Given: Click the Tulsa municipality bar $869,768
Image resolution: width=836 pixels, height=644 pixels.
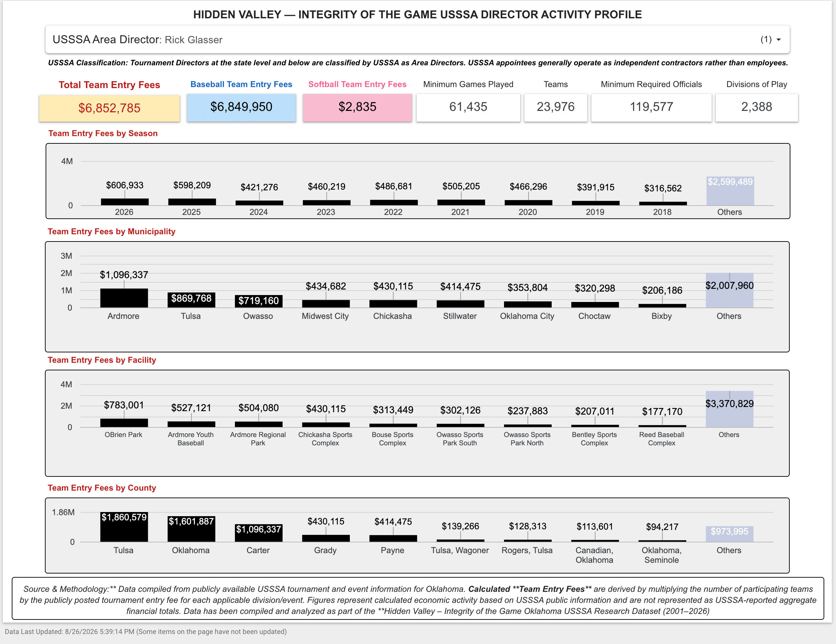Looking at the screenshot, I should 191,300.
